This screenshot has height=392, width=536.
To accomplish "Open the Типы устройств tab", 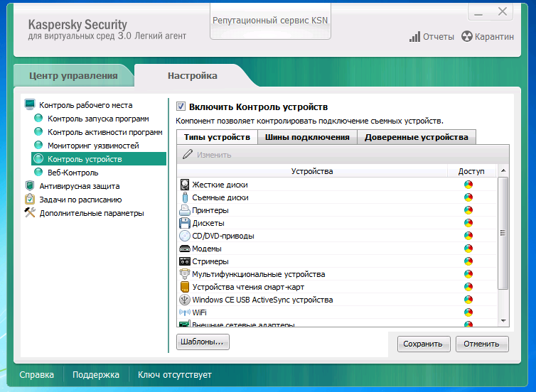I will click(217, 137).
